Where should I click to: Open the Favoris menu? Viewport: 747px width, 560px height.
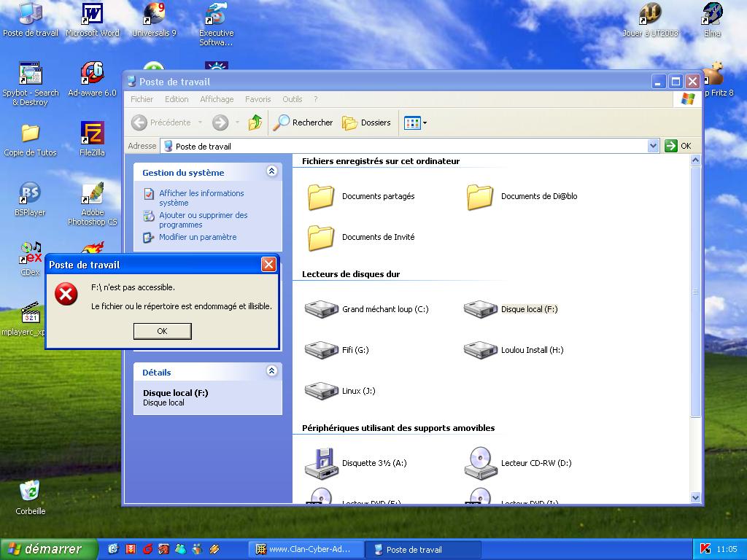[x=258, y=99]
